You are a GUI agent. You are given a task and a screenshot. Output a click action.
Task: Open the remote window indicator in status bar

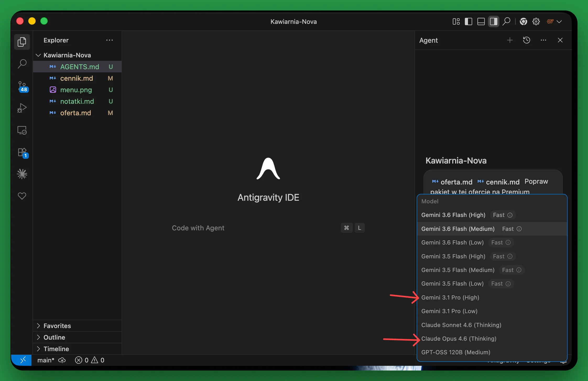[21, 360]
